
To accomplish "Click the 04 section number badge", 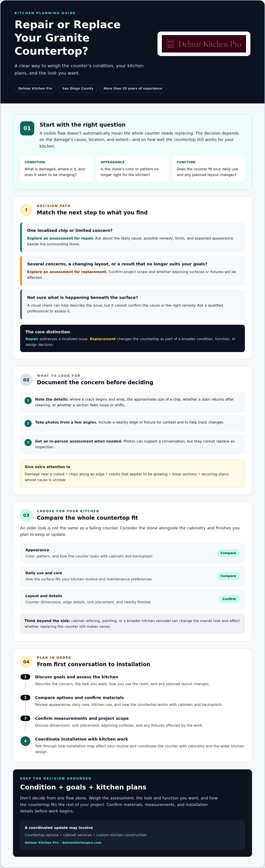I will (26, 662).
